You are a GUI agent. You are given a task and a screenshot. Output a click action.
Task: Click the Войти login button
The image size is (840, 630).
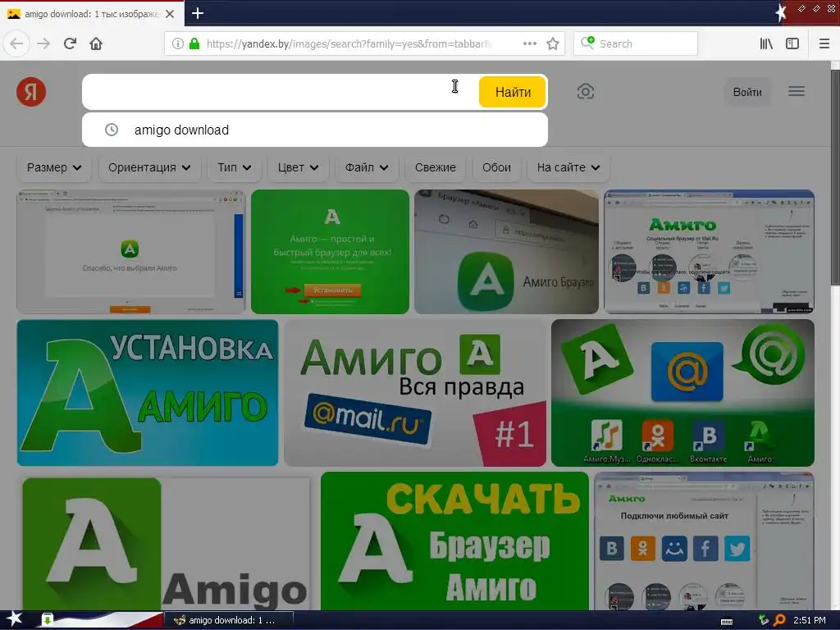(747, 92)
